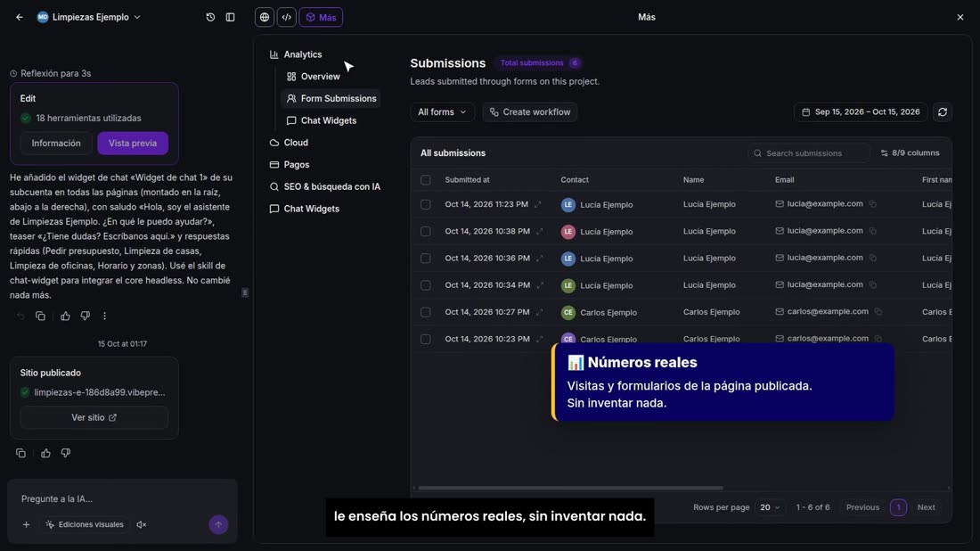Viewport: 980px width, 551px height.
Task: Select page 1 in pagination
Action: [898, 507]
